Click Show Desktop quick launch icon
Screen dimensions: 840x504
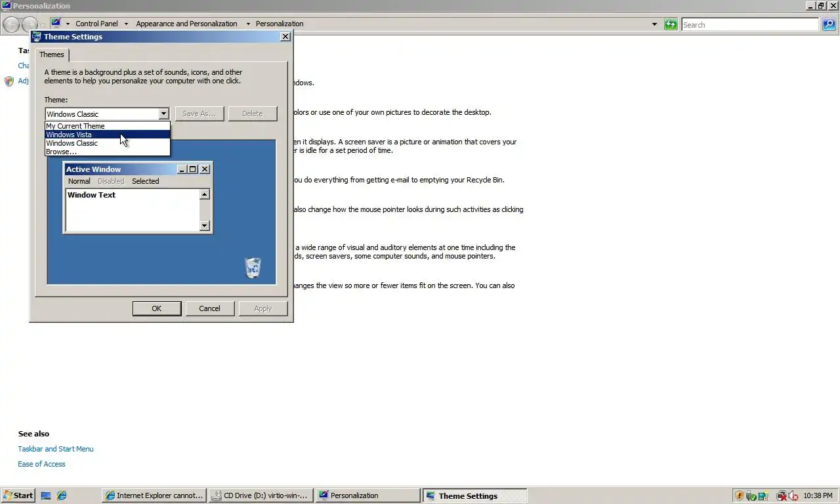coord(46,495)
